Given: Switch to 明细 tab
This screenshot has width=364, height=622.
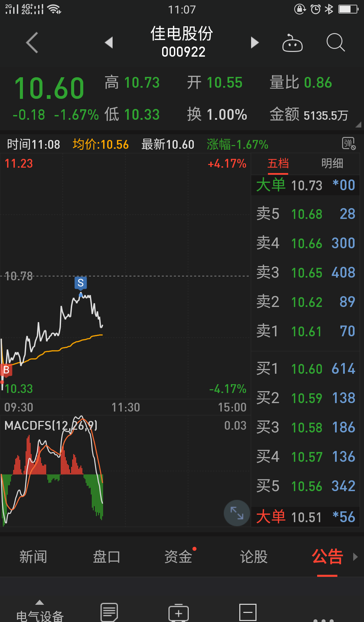Looking at the screenshot, I should pyautogui.click(x=332, y=164).
